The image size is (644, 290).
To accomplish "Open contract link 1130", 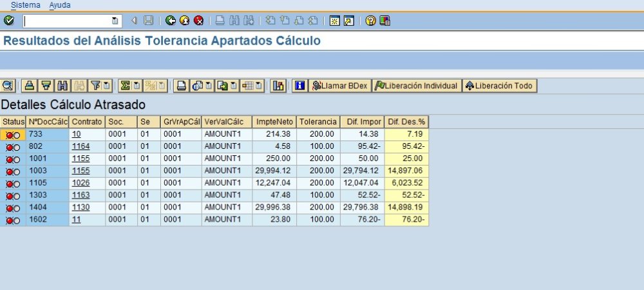I will coord(81,208).
